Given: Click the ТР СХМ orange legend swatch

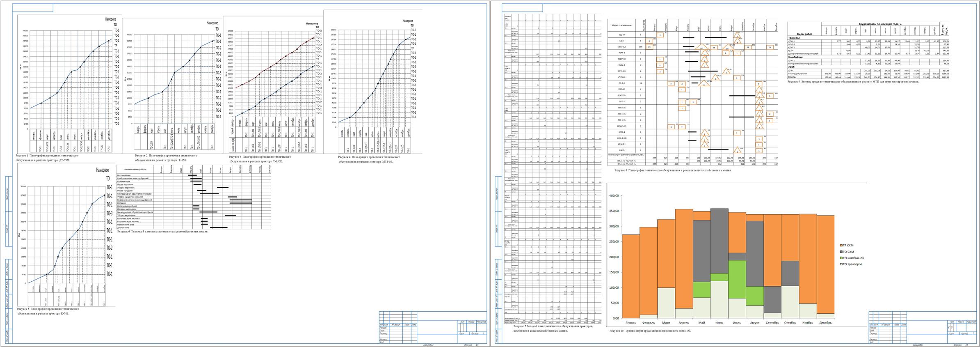Looking at the screenshot, I should [841, 245].
